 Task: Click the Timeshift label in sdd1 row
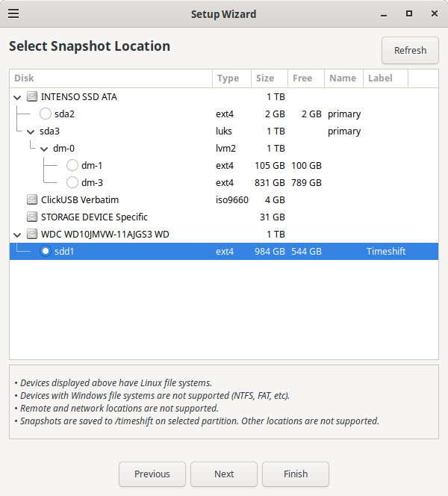click(386, 252)
